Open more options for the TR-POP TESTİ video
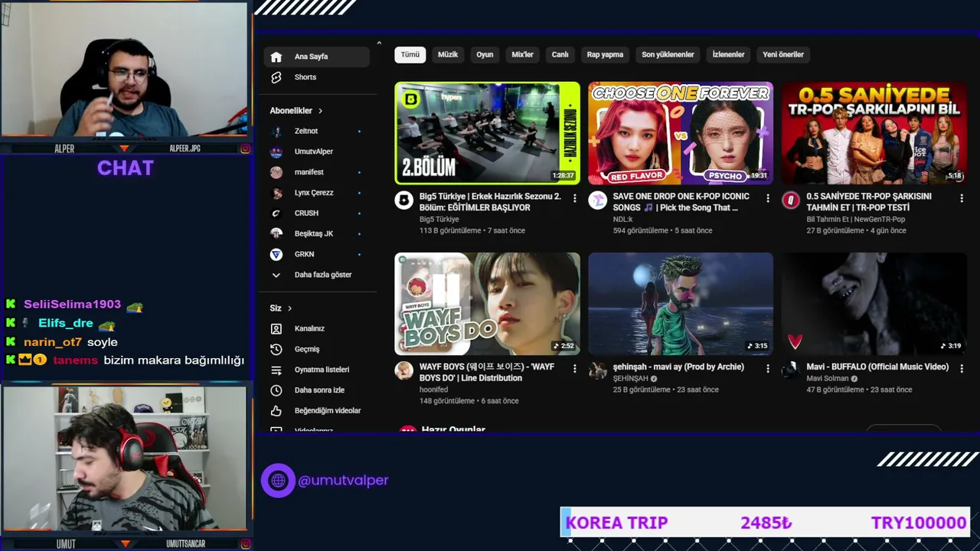Viewport: 980px width, 551px height. pyautogui.click(x=962, y=198)
